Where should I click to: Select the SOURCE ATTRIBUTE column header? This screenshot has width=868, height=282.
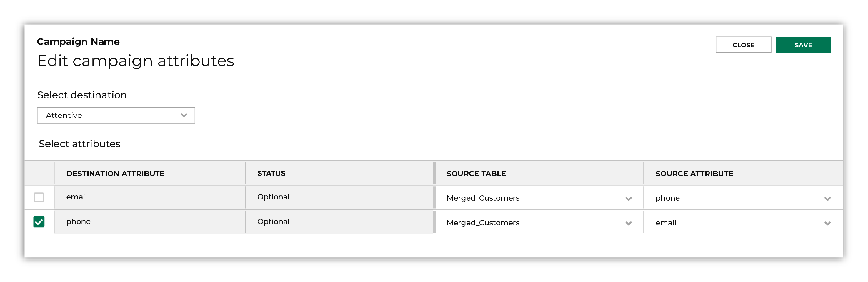pyautogui.click(x=694, y=174)
